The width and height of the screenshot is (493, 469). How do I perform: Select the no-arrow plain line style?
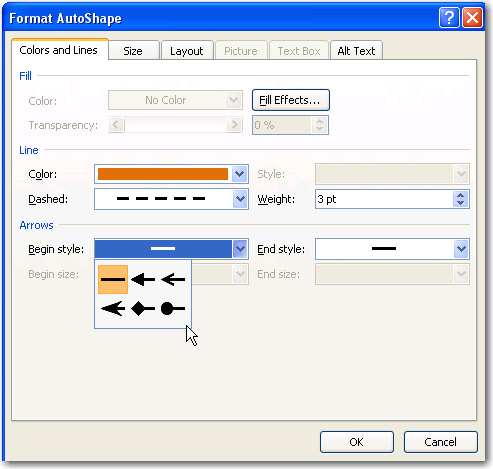pyautogui.click(x=113, y=279)
